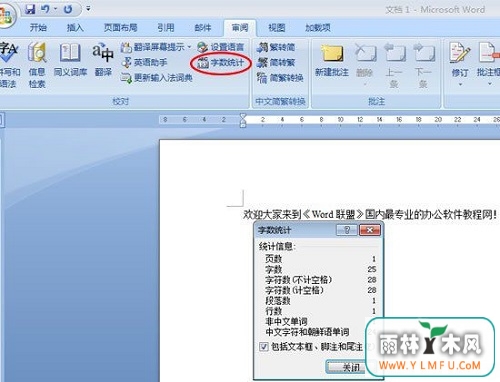Go to 上一条 comment
Viewport: 500px width, 382px height.
(394, 65)
